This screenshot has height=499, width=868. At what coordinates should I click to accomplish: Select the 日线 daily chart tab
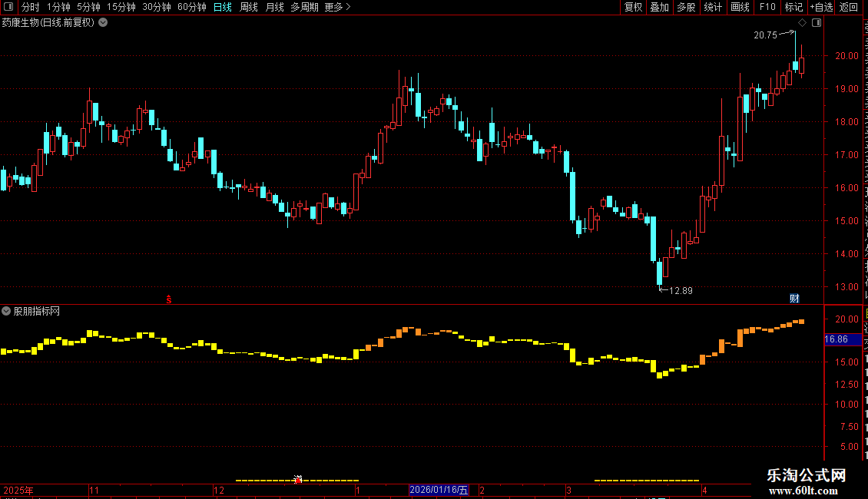(x=223, y=7)
